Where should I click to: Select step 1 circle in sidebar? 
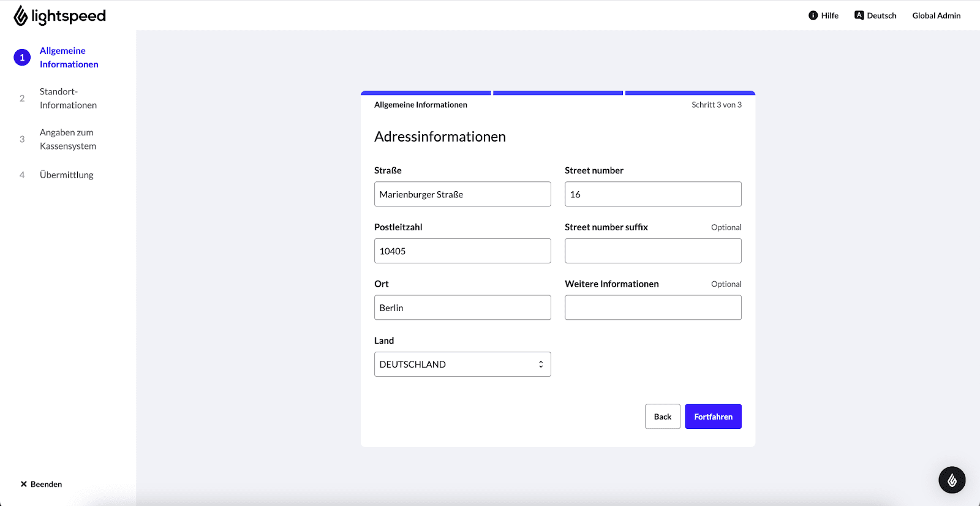pos(22,58)
